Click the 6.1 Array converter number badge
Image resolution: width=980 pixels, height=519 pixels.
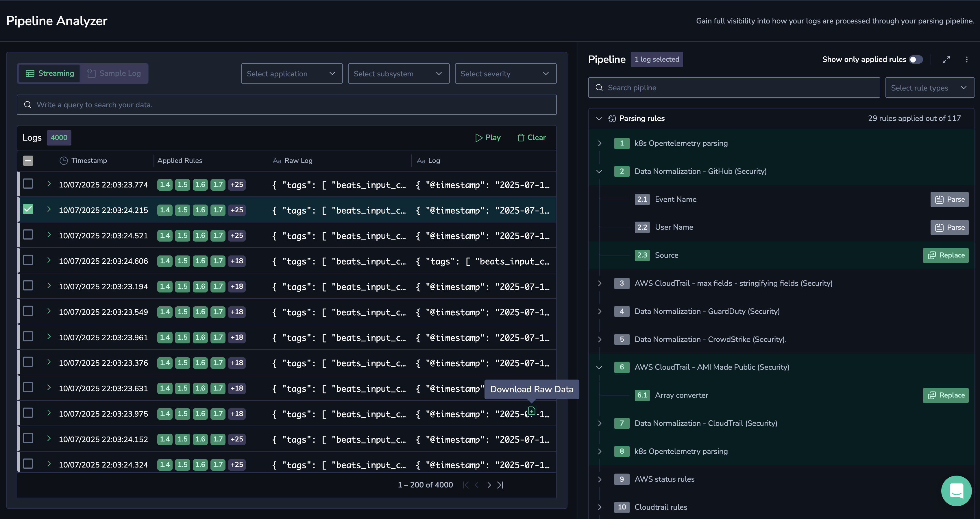tap(642, 395)
